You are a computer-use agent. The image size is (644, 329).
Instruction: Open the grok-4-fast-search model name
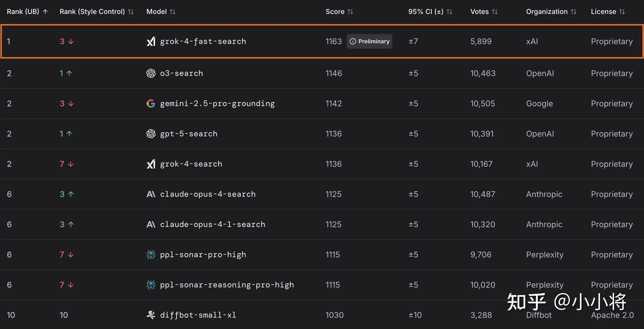tap(203, 42)
